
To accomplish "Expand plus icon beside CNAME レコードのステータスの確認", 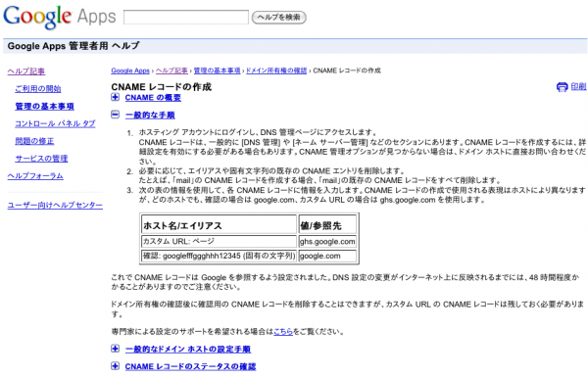I will [x=115, y=366].
